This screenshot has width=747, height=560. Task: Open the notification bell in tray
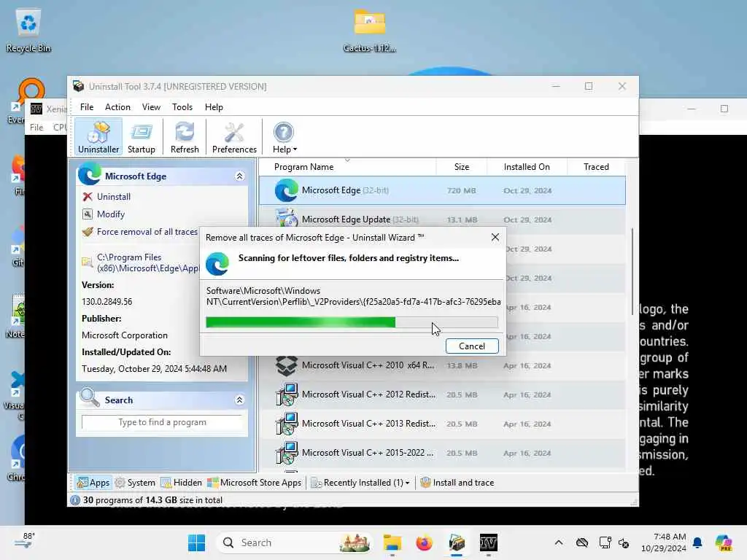point(697,542)
